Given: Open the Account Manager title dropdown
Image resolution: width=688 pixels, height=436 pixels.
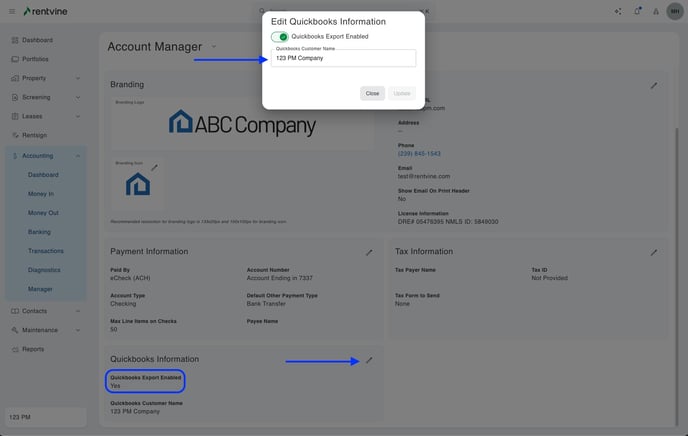Looking at the screenshot, I should 213,46.
